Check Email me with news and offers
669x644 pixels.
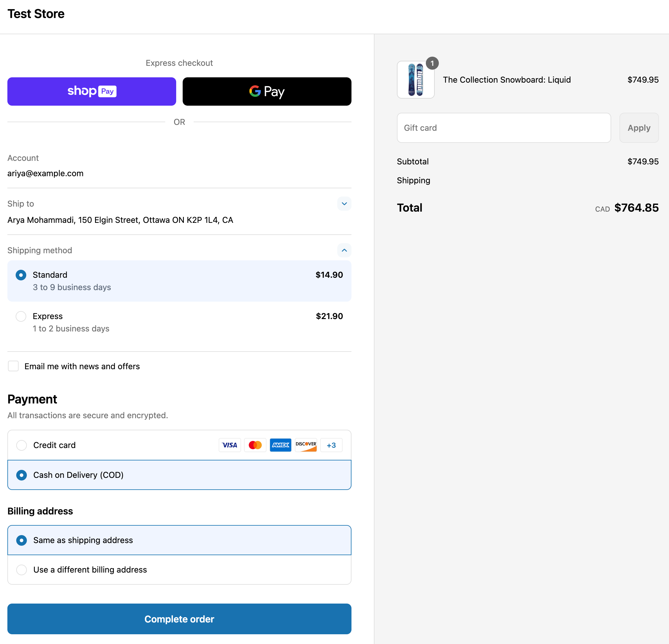coord(13,366)
